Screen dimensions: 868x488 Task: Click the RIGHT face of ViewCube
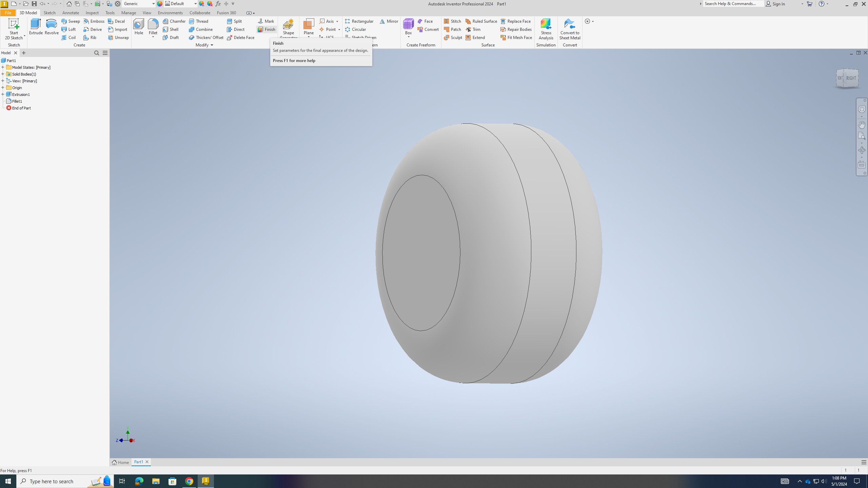click(851, 78)
